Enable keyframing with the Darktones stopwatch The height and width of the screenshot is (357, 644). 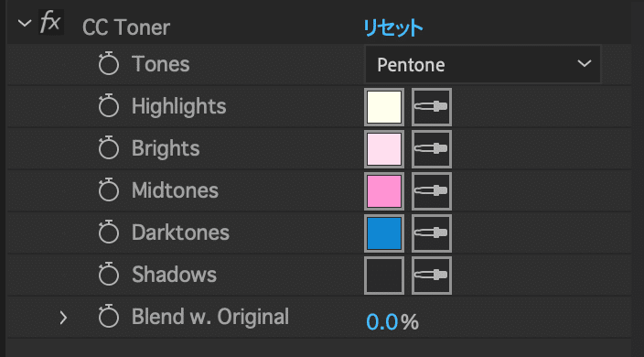[x=109, y=233]
